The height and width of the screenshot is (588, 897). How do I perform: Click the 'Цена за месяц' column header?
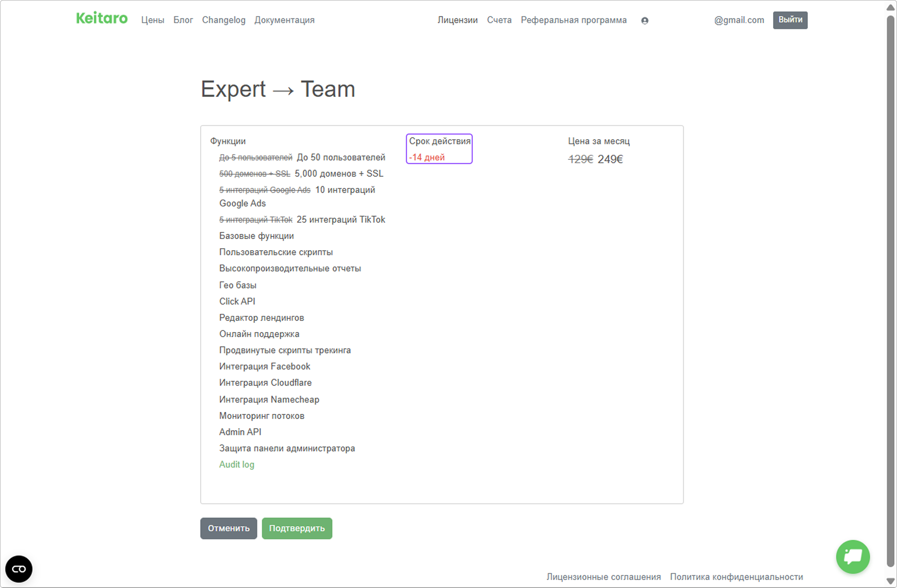pos(599,141)
